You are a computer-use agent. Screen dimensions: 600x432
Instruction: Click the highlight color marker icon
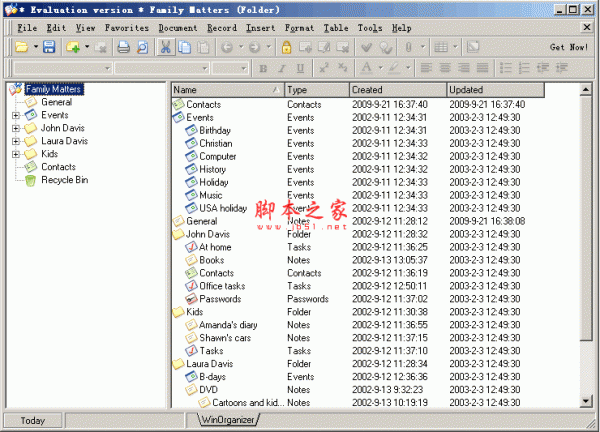tap(394, 68)
